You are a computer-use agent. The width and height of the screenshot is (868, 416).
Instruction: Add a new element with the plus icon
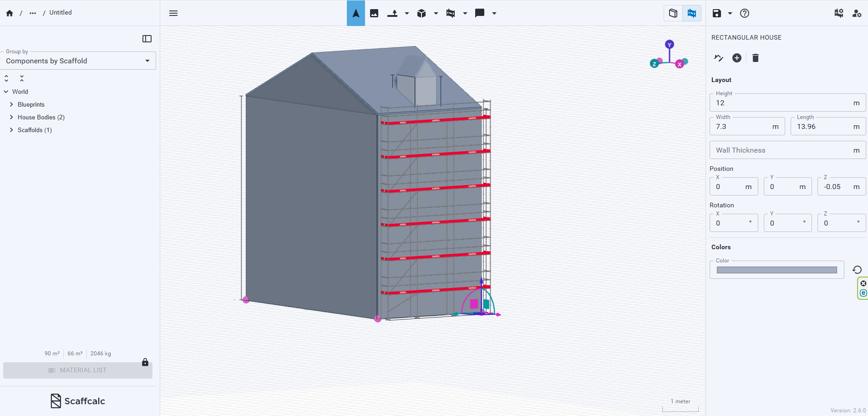[737, 58]
